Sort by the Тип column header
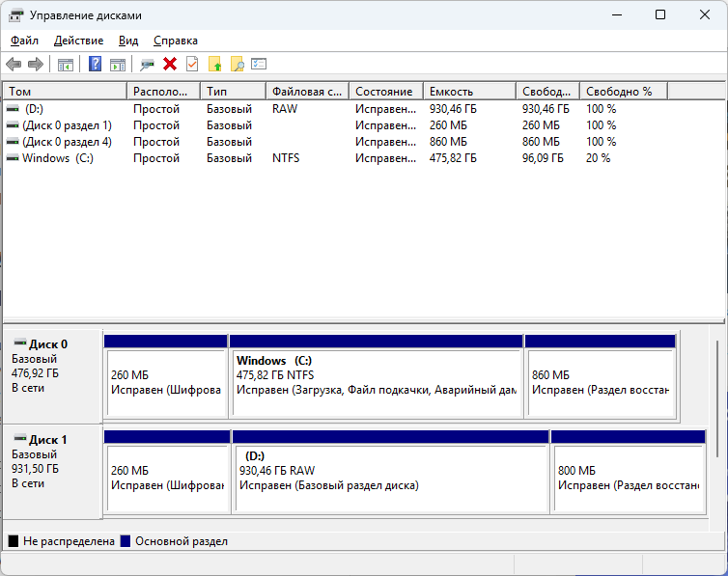Image resolution: width=728 pixels, height=576 pixels. tap(234, 92)
